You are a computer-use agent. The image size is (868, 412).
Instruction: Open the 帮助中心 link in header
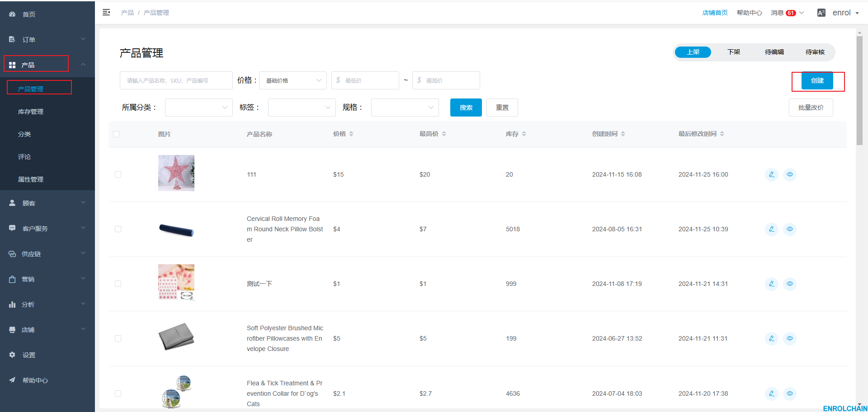pos(750,13)
